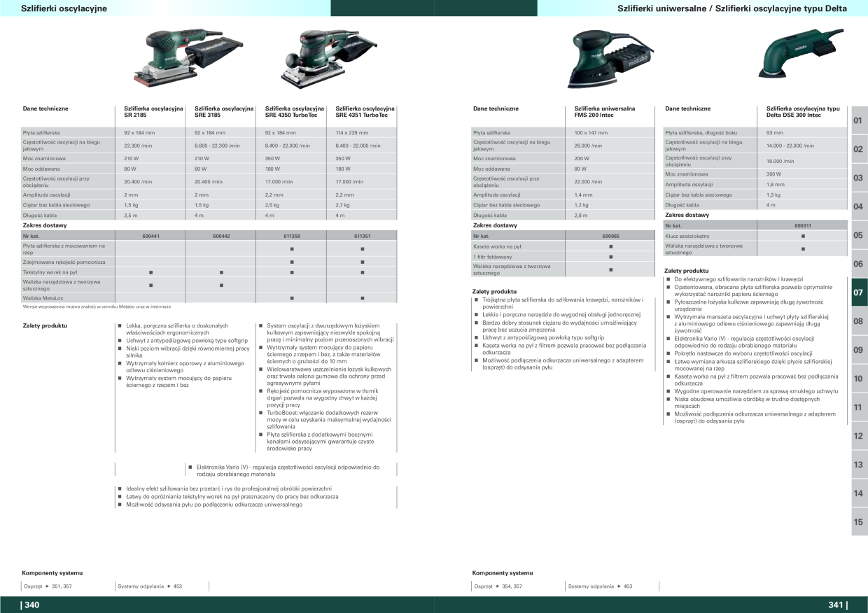Select chapter tab 06
The width and height of the screenshot is (868, 613).
[859, 264]
